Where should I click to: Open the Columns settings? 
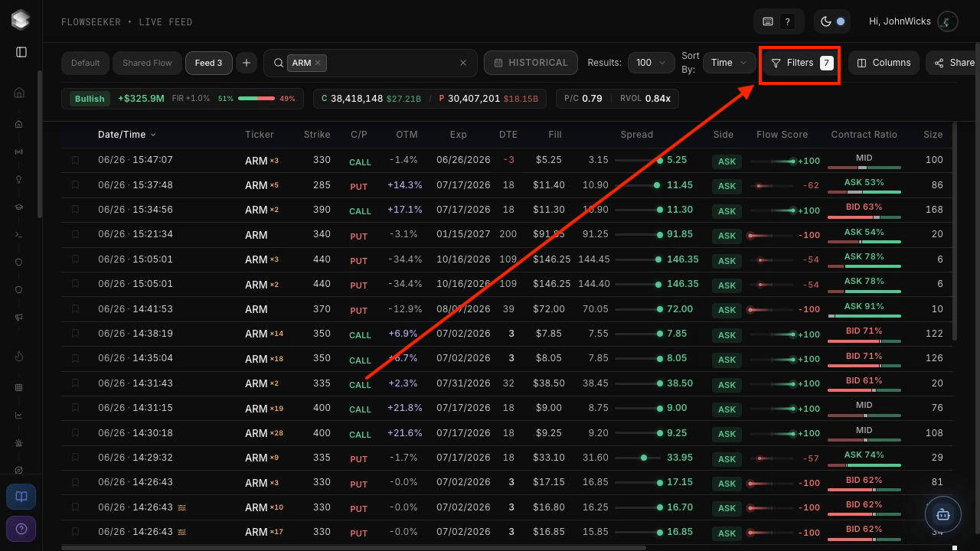pos(884,63)
